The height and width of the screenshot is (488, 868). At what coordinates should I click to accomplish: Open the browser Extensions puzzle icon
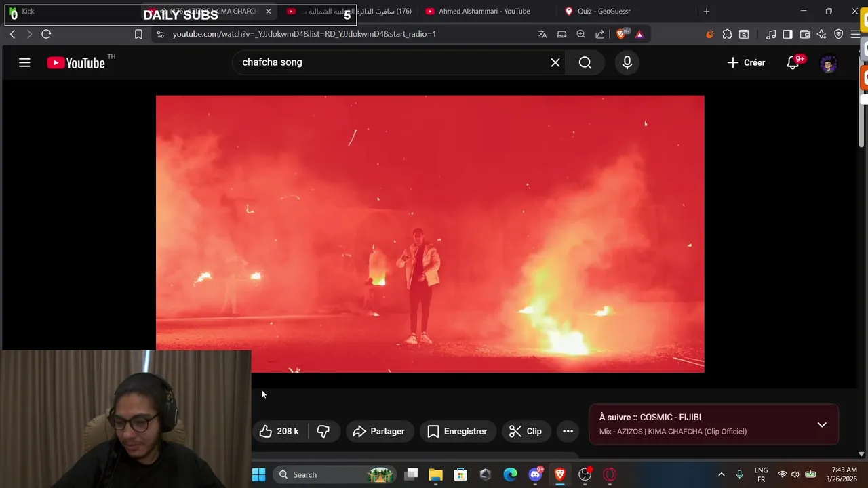(728, 34)
